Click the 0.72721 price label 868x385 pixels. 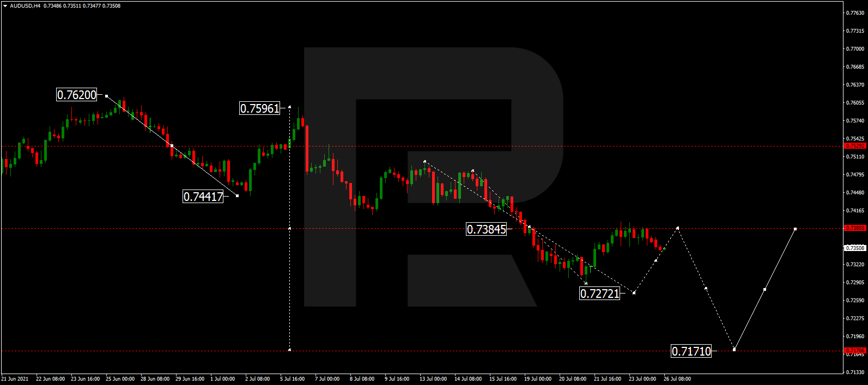click(599, 294)
